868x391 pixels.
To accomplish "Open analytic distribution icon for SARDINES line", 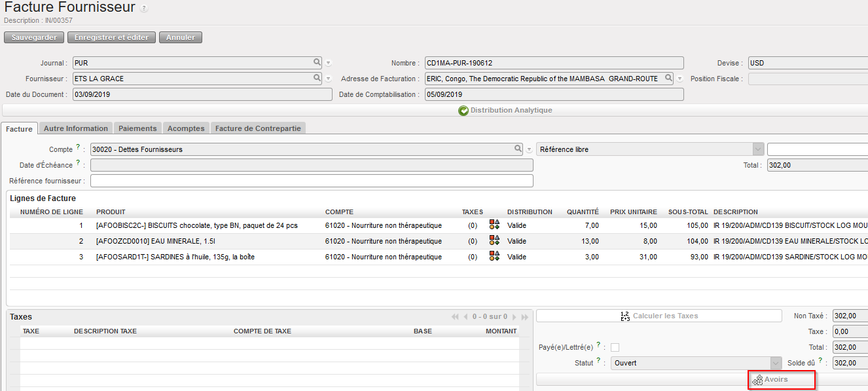I will (494, 257).
